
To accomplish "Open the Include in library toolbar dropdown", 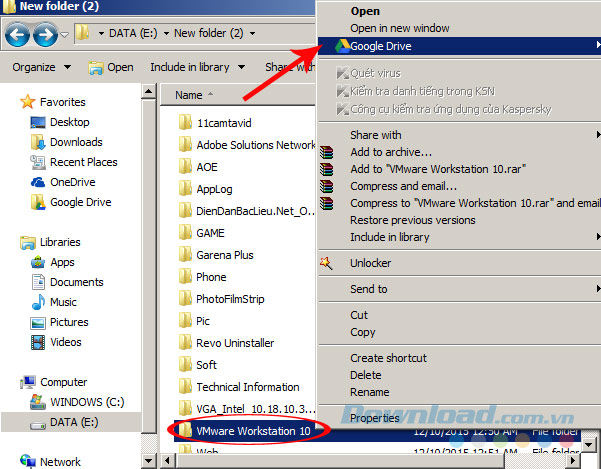I will pos(197,67).
